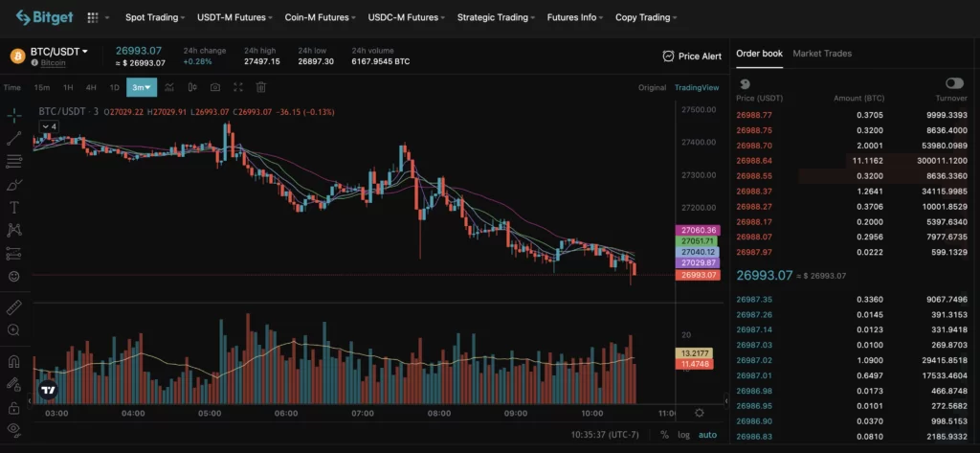Open the apps grid menu
This screenshot has width=980, height=453.
click(93, 17)
